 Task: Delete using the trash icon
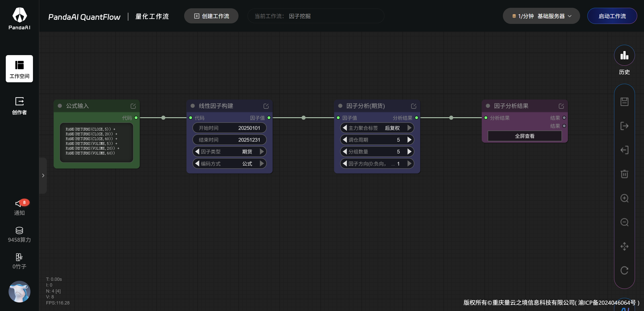click(624, 174)
